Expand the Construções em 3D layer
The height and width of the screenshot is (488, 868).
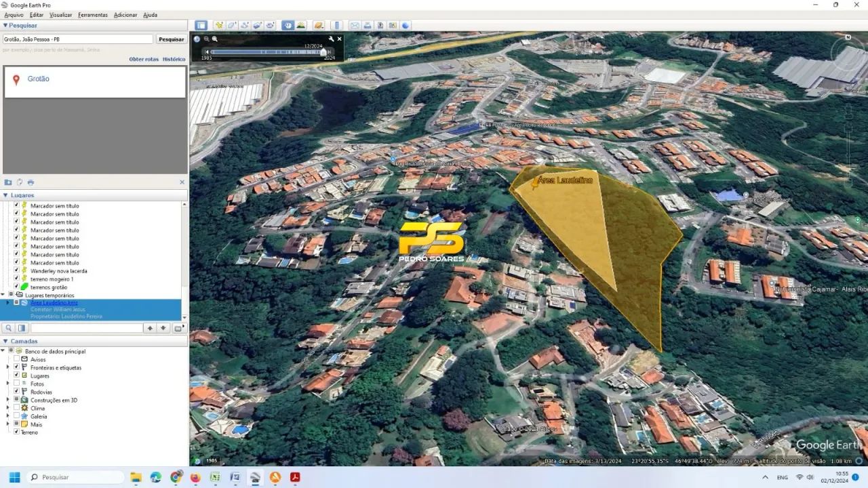(8, 400)
